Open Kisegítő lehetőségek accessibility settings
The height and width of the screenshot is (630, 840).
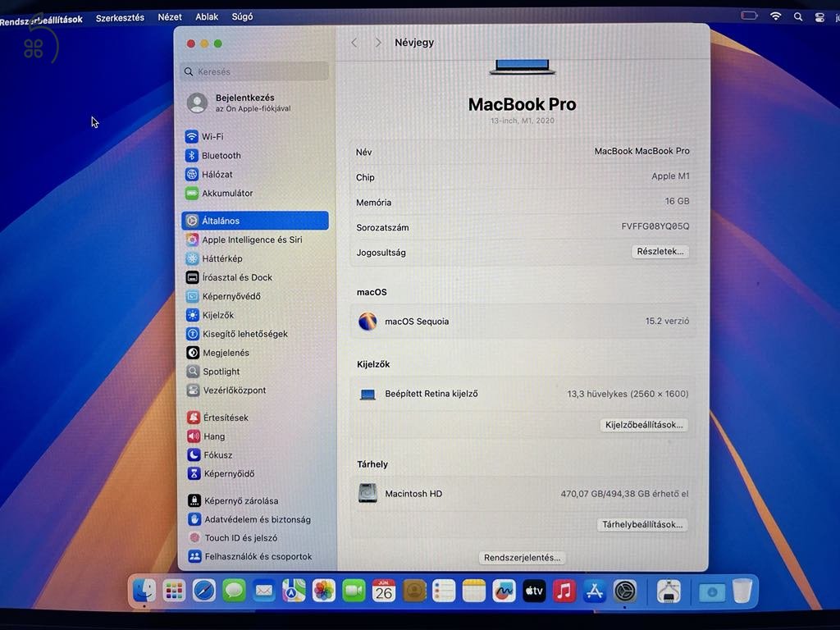coord(237,334)
